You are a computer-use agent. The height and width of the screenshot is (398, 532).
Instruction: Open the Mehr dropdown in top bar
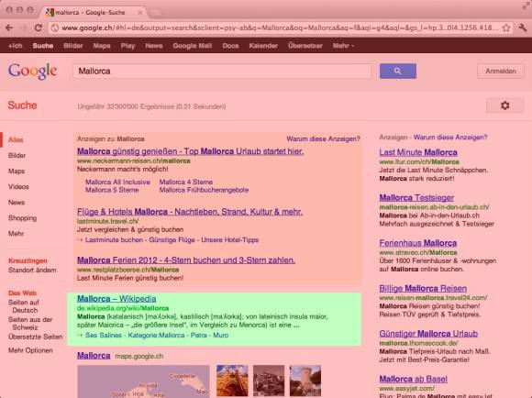tap(343, 46)
